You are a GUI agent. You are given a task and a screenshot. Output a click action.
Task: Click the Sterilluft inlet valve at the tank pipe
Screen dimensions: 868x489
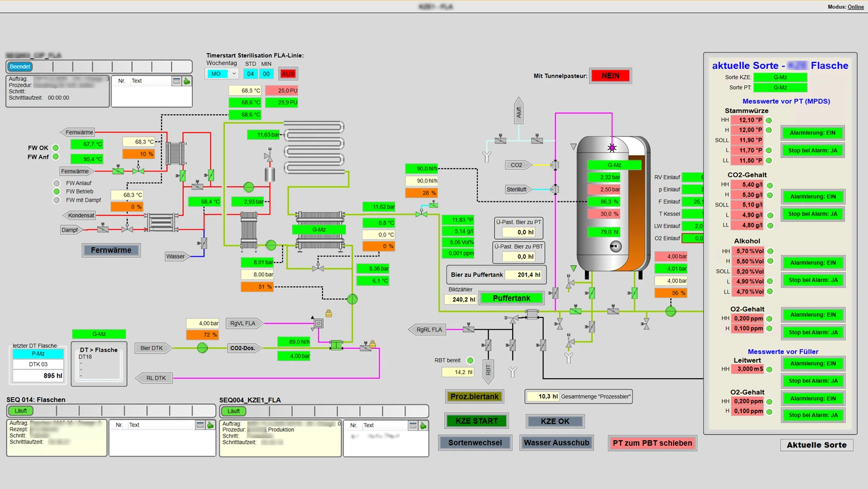[x=555, y=189]
